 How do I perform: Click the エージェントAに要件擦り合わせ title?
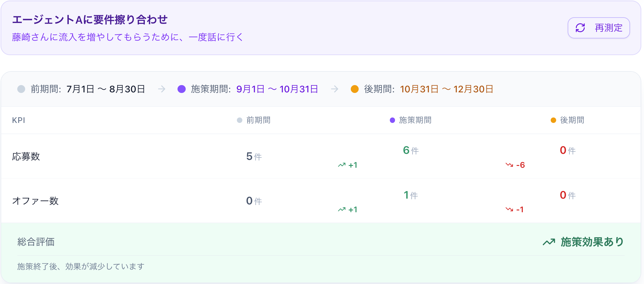90,20
